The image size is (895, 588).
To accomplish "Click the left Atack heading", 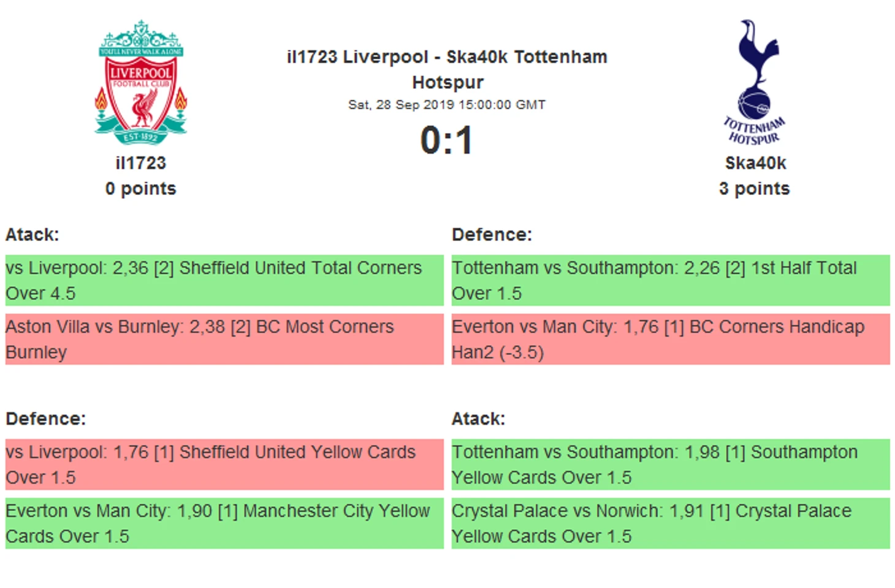I will click(32, 235).
